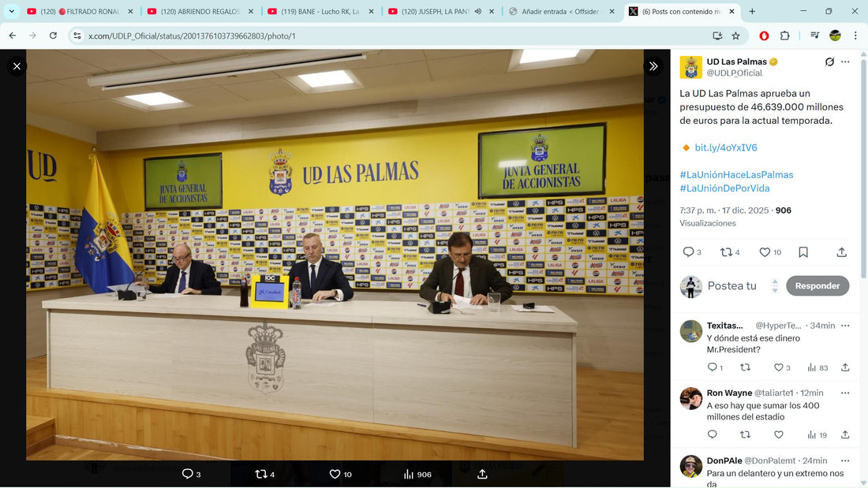This screenshot has width=868, height=488.
Task: Reply to Texitas comment
Action: click(713, 367)
